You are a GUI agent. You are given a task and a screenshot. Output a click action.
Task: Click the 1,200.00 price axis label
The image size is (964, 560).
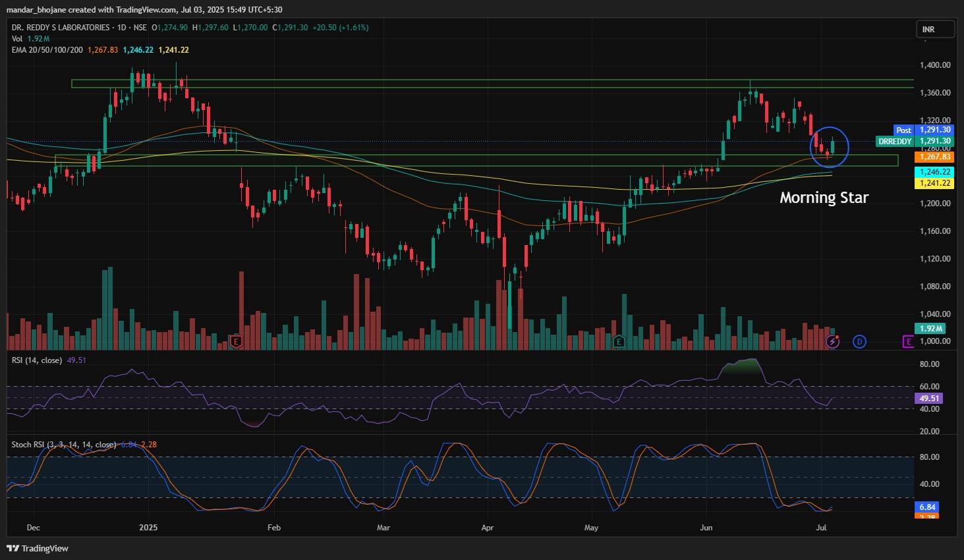935,204
